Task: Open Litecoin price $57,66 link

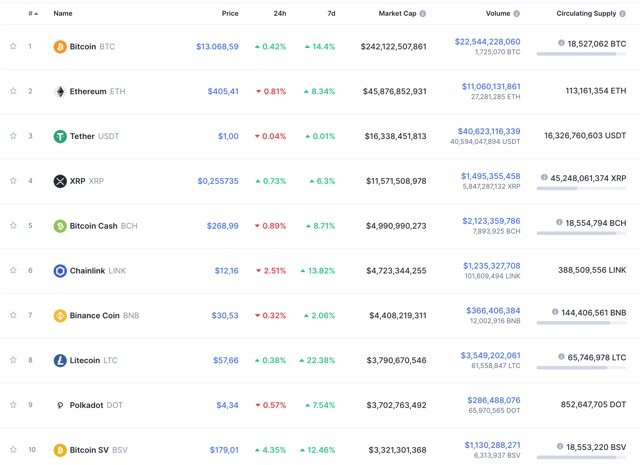Action: [x=226, y=360]
